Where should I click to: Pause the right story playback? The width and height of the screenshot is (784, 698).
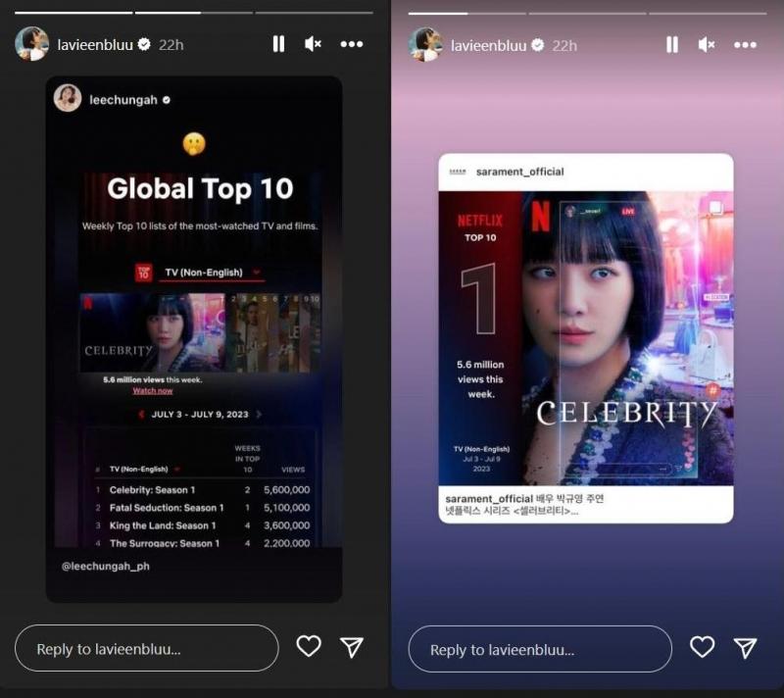(x=671, y=44)
